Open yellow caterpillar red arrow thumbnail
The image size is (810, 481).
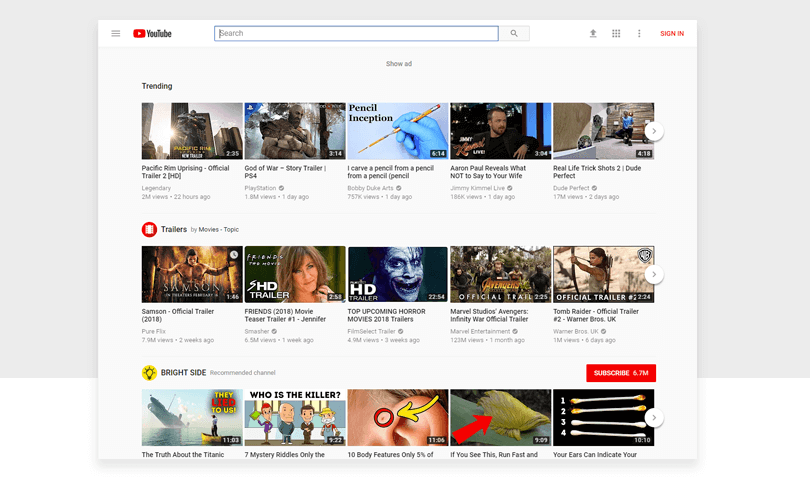tap(501, 417)
